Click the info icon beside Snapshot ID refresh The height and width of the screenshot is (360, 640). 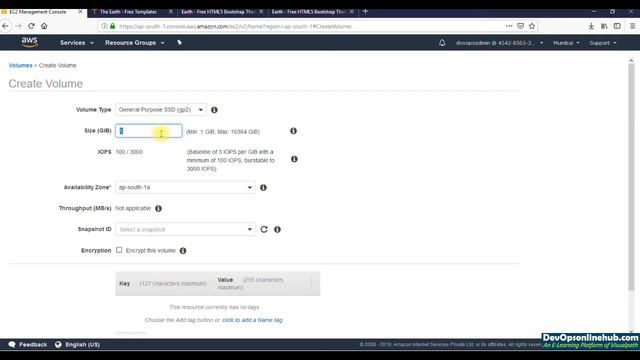pyautogui.click(x=278, y=229)
